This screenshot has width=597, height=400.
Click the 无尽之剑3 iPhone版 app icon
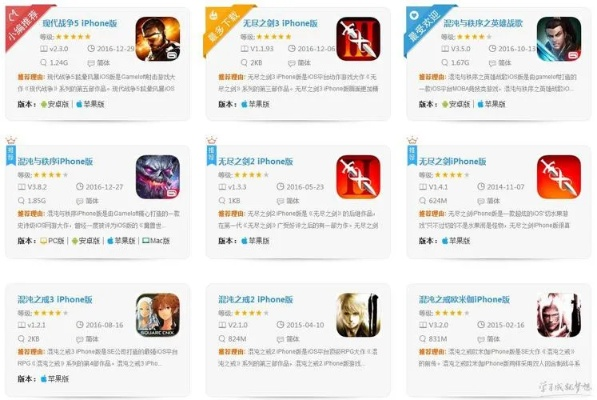pyautogui.click(x=358, y=38)
